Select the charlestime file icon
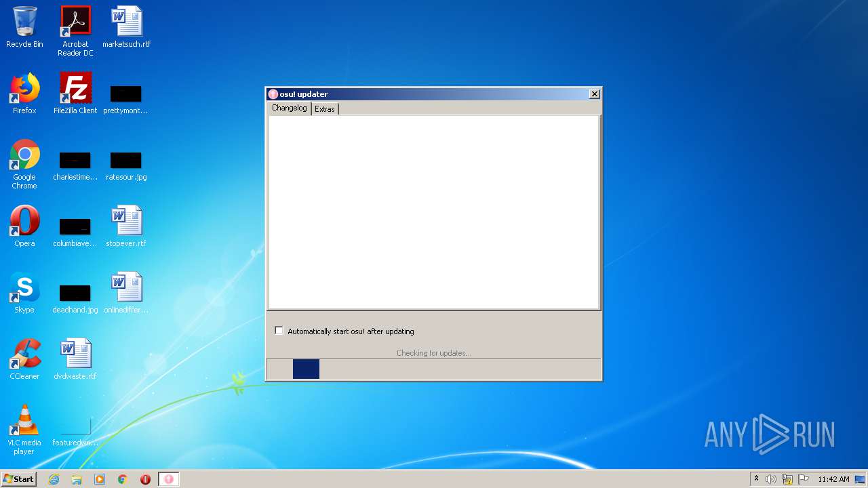This screenshot has height=488, width=868. point(75,165)
